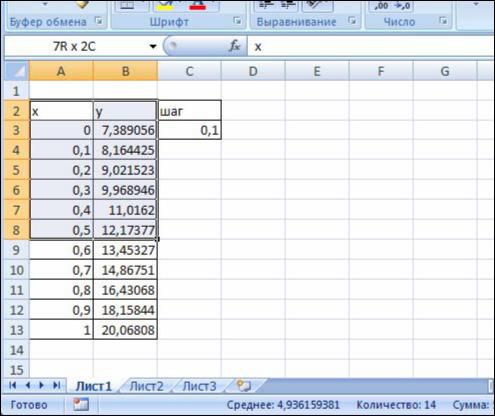
Task: Click cell with value 14,86751
Action: pos(125,270)
